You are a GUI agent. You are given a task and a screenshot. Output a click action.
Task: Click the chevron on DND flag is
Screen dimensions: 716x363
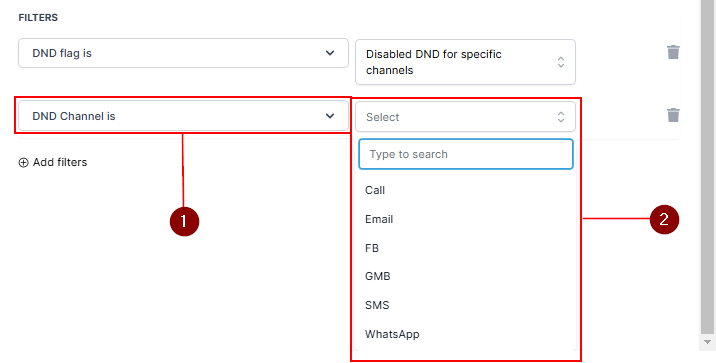330,53
